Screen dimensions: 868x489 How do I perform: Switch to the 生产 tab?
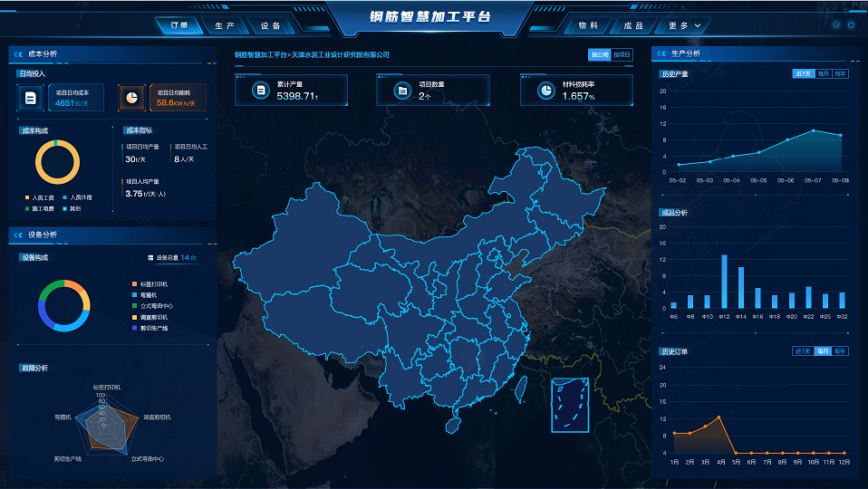coord(225,25)
